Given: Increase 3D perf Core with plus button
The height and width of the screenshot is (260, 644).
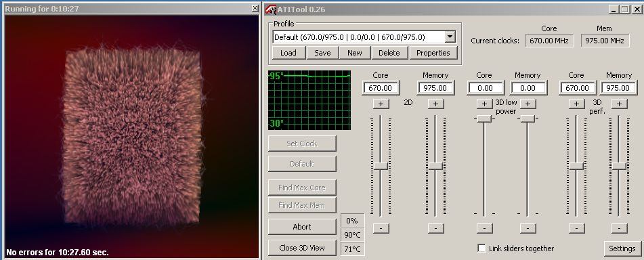Looking at the screenshot, I should tap(577, 104).
